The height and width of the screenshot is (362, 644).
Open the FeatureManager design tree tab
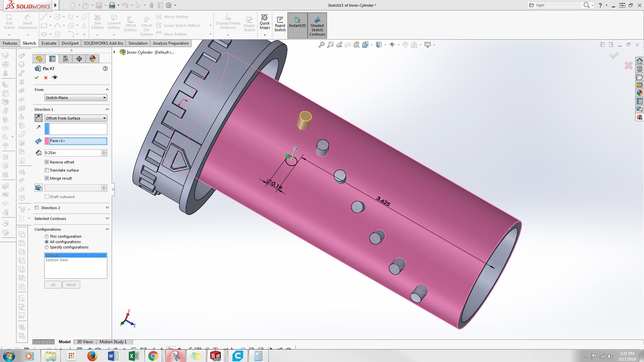coord(39,59)
